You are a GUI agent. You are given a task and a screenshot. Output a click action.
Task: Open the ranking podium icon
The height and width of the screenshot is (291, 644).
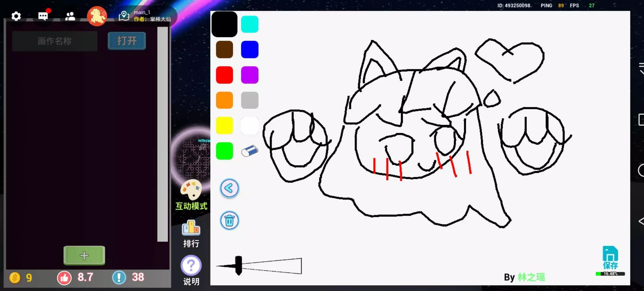pyautogui.click(x=191, y=228)
